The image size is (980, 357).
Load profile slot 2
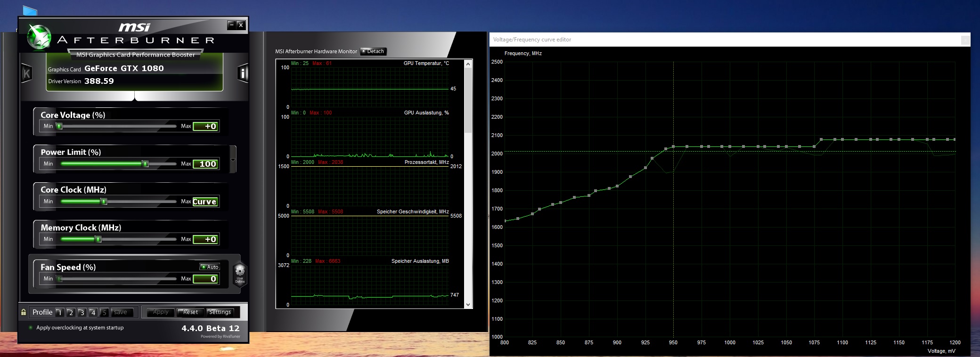tap(71, 312)
